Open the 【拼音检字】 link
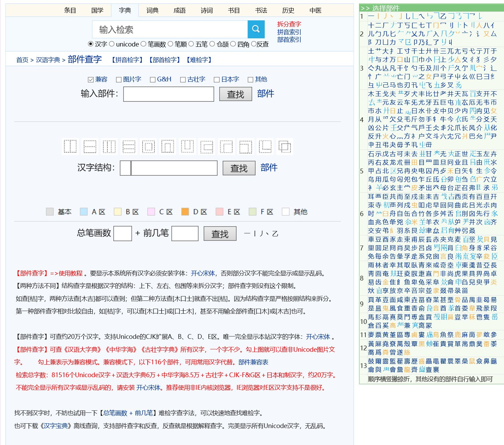Screen dimensions: 504x445 click(x=127, y=60)
